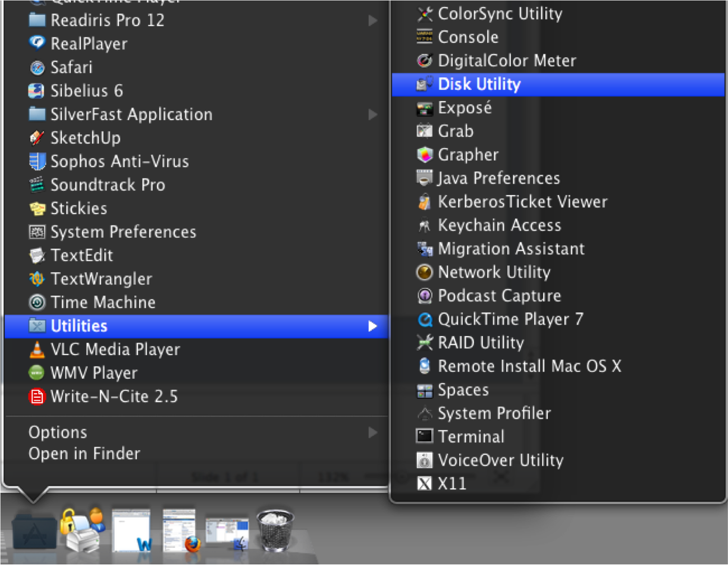Click the Sophos Anti-Virus shield icon

tap(37, 162)
